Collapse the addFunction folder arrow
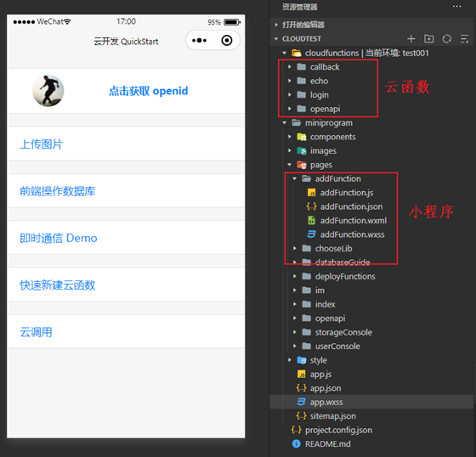This screenshot has height=457, width=476. (294, 178)
